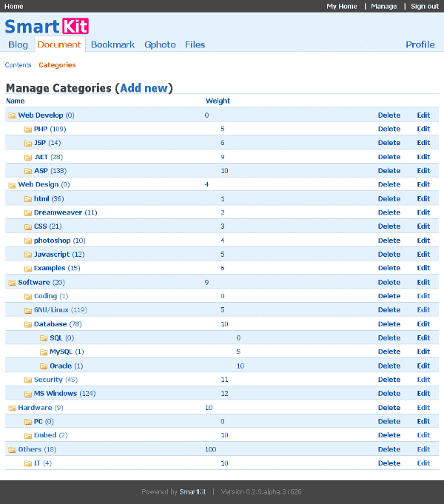
Task: Click Add new category link
Action: click(144, 88)
